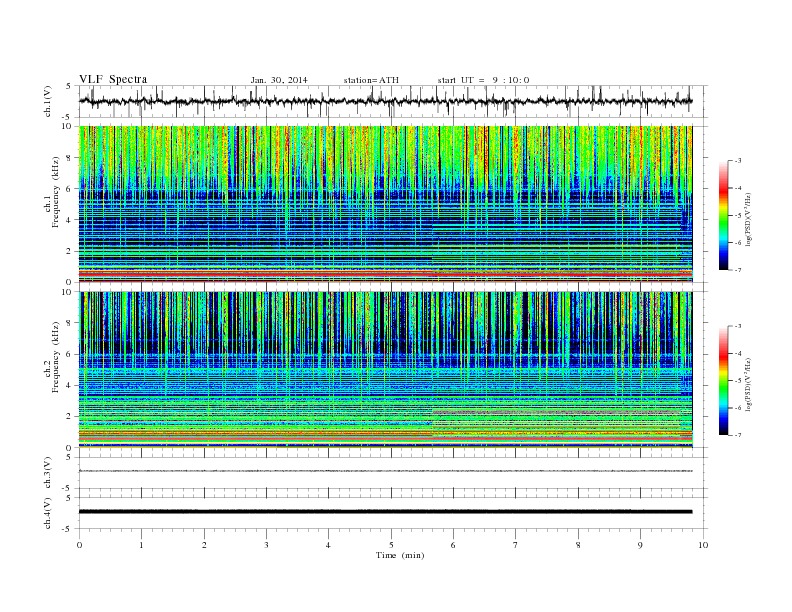Click the '-7' value on ch.2 colorbar
The height and width of the screenshot is (612, 792).
(737, 435)
